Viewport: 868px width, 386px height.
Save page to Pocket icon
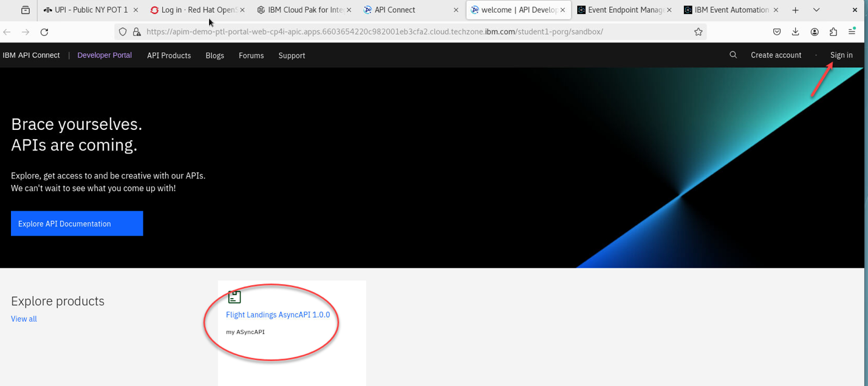pyautogui.click(x=776, y=32)
